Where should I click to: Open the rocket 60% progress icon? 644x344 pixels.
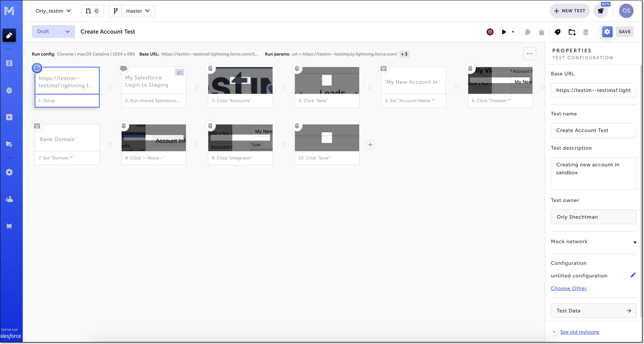[x=601, y=11]
